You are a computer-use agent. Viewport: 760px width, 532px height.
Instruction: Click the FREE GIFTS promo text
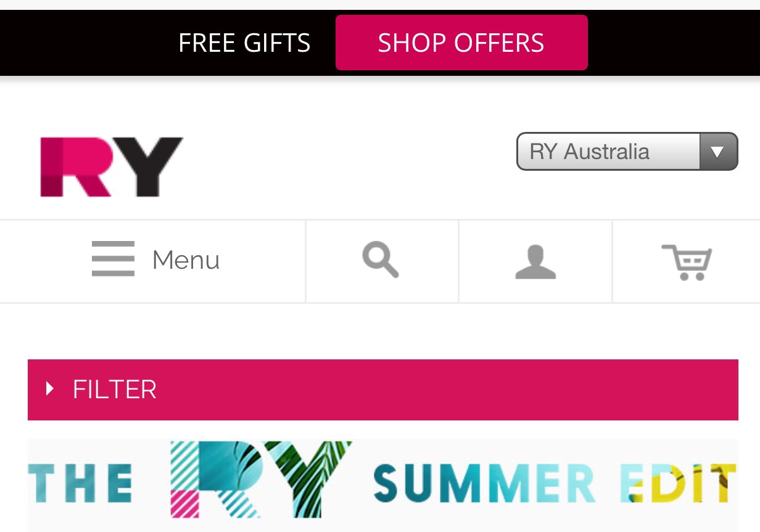244,43
